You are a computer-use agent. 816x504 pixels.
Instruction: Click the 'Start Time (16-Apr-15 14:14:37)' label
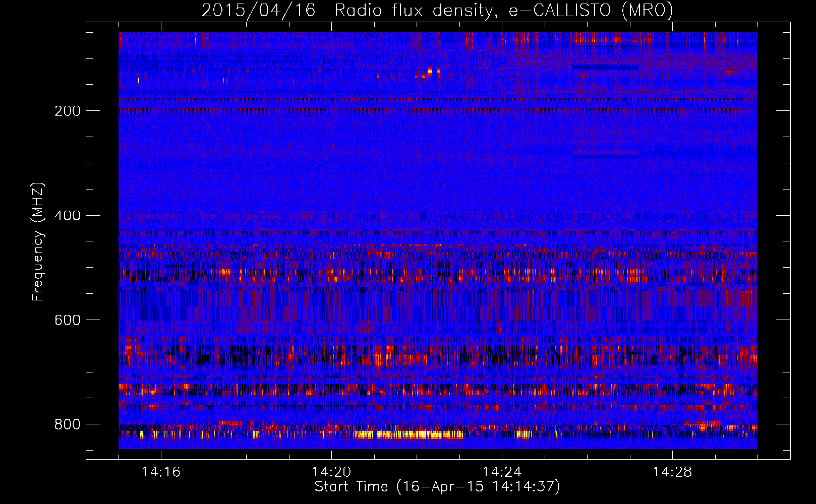coord(437,487)
